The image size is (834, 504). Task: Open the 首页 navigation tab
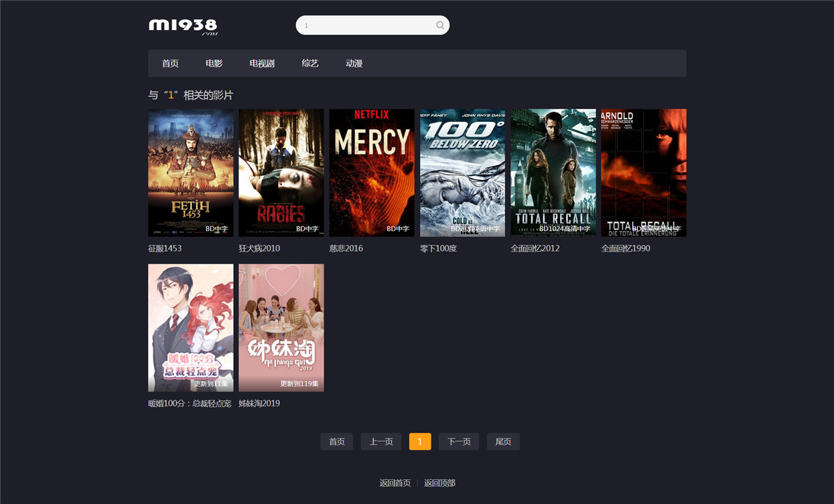[x=170, y=64]
